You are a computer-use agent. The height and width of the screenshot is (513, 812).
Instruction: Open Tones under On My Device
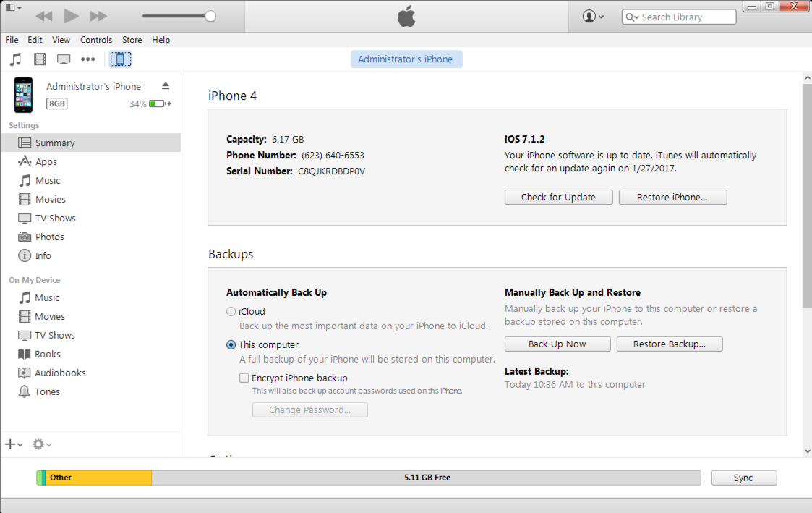(x=91, y=391)
